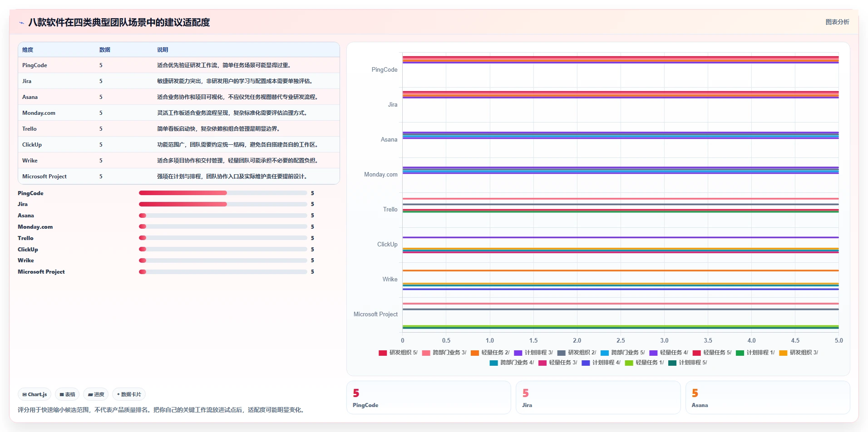868x432 pixels.
Task: Click the 数据 column header
Action: [x=105, y=50]
